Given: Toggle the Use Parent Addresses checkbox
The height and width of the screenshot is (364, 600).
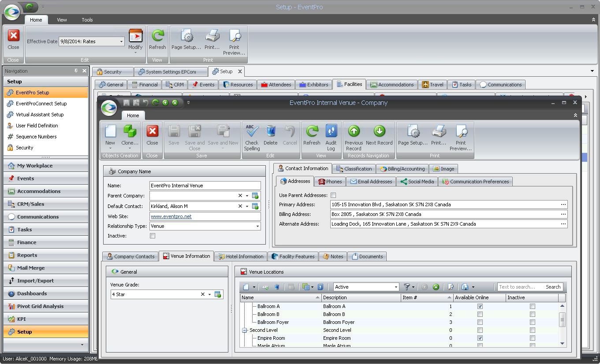Looking at the screenshot, I should pos(333,195).
